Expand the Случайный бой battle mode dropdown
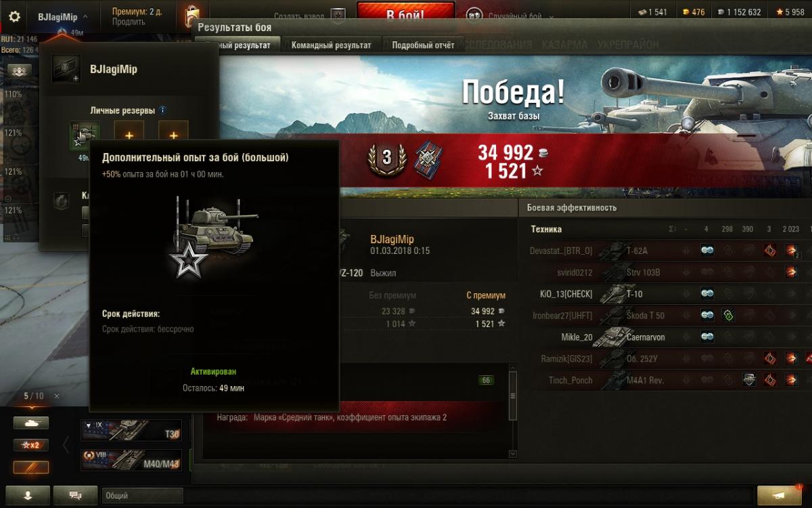812x508 pixels. (550, 16)
